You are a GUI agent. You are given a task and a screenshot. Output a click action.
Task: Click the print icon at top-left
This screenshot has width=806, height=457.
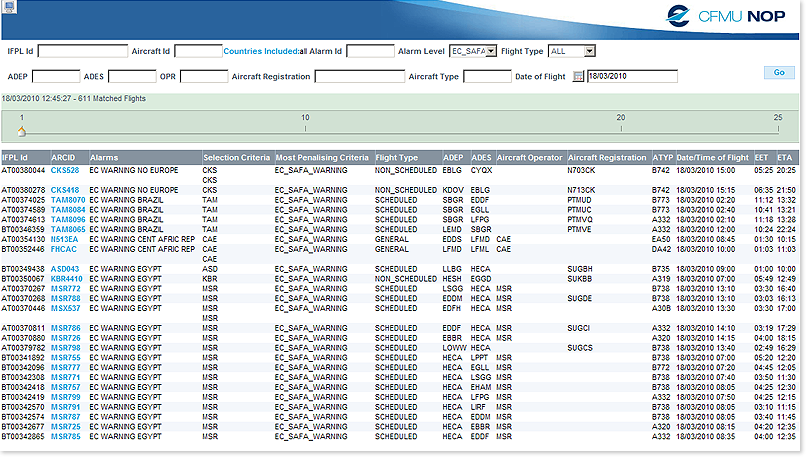11,8
